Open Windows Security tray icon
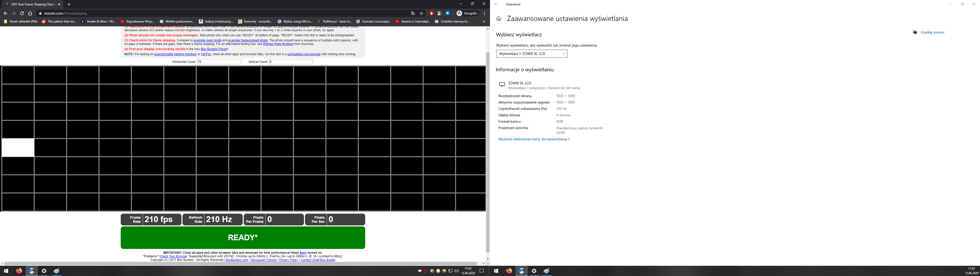Image resolution: width=980 pixels, height=276 pixels. coord(432,271)
